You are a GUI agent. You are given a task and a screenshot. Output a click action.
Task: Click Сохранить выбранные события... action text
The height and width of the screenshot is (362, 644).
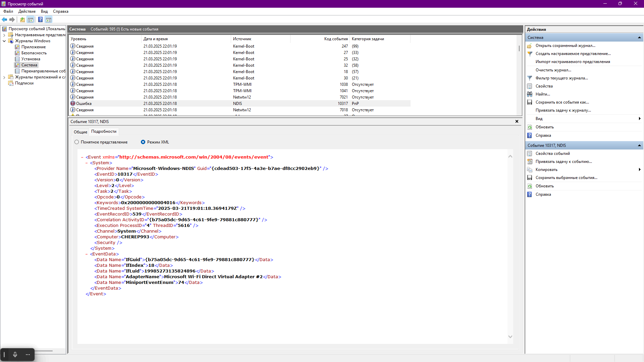(567, 178)
